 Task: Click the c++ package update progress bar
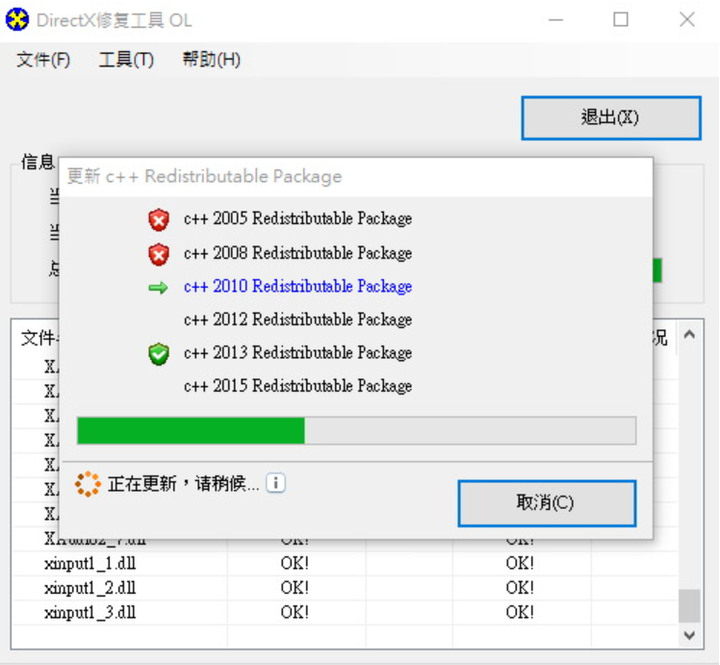click(x=357, y=431)
